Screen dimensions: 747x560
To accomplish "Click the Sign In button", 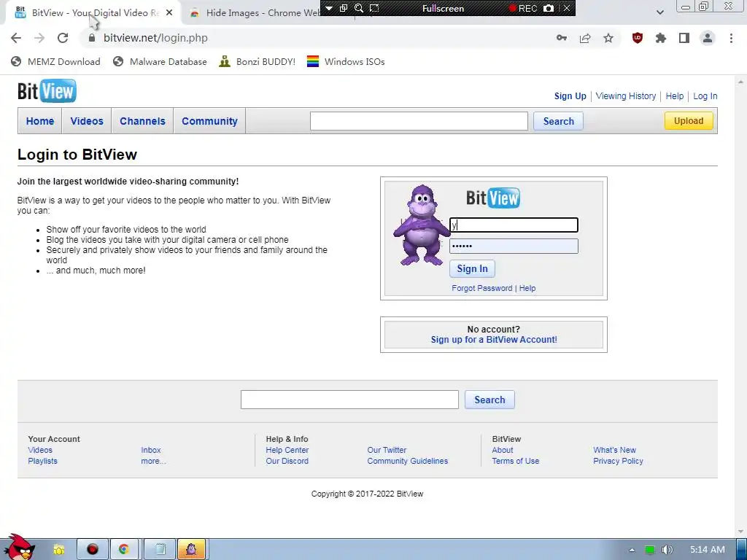I will point(472,268).
